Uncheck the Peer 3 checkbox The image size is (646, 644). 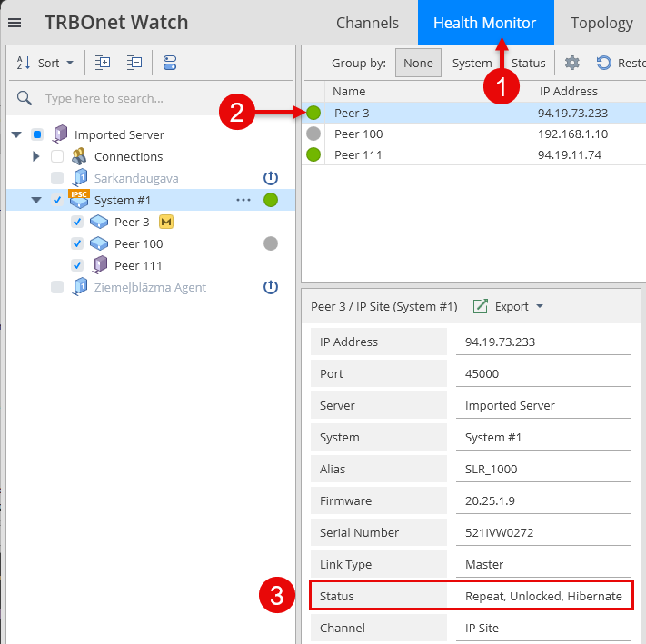(x=77, y=222)
